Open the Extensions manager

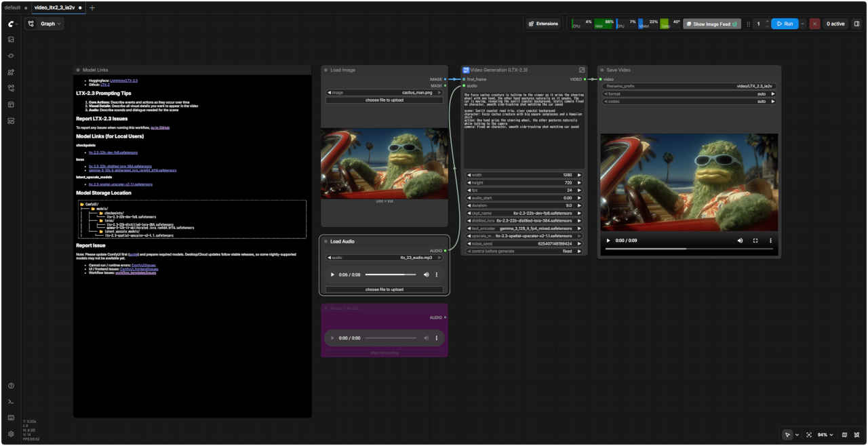tap(542, 24)
